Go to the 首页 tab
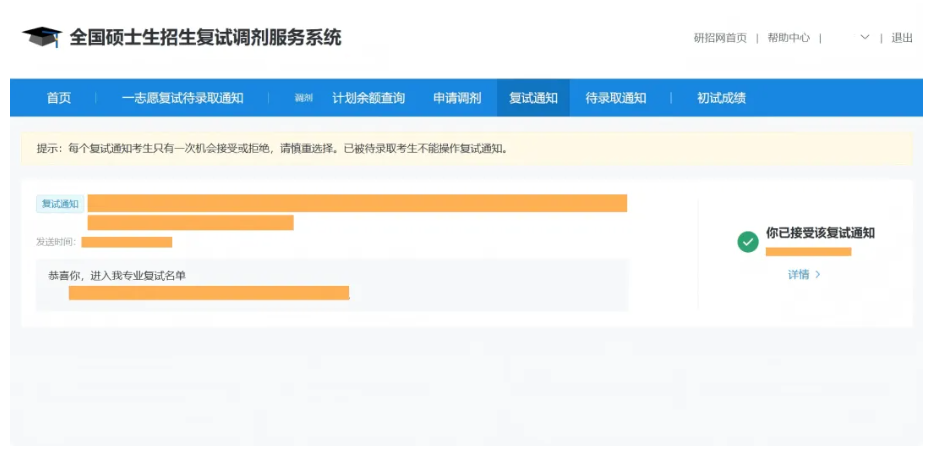 (59, 98)
